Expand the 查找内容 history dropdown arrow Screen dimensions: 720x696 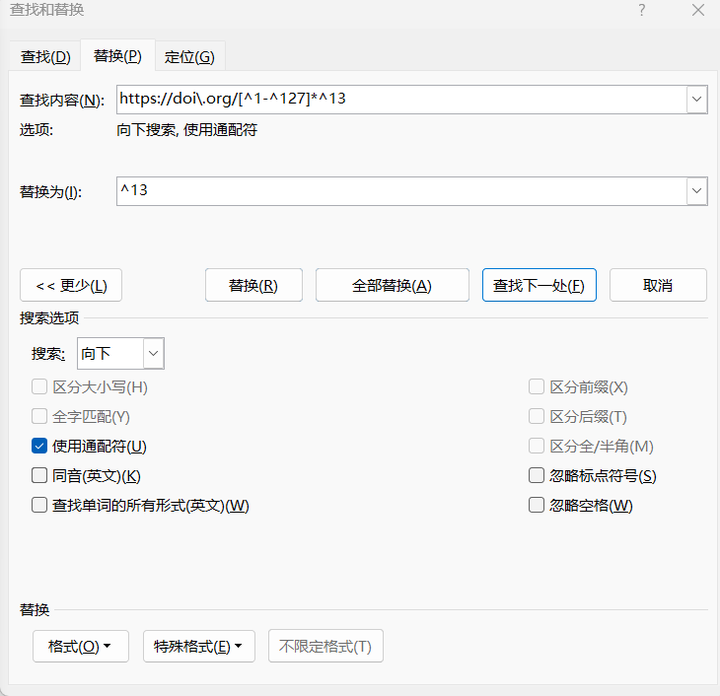pos(697,99)
